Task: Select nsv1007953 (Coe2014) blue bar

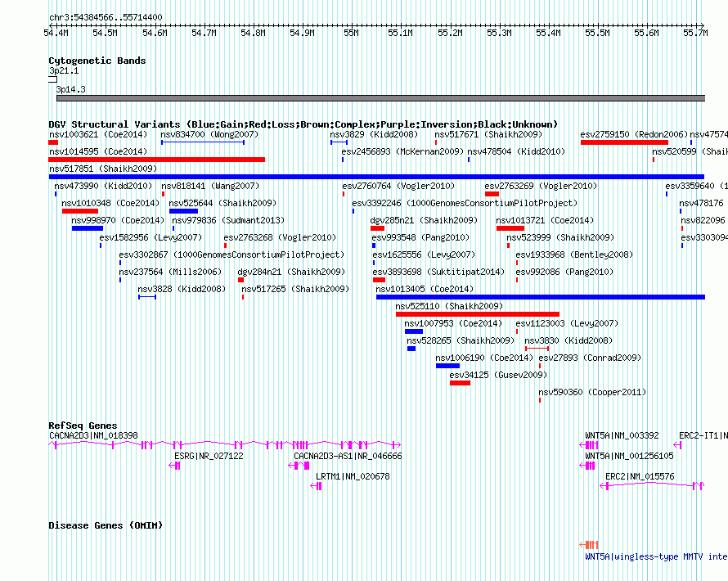Action: (x=414, y=331)
